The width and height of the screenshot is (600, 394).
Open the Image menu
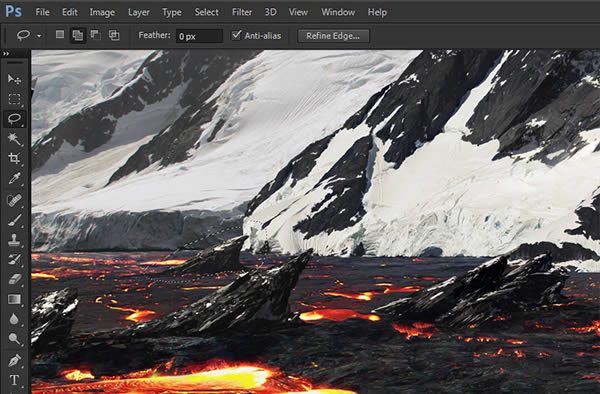tap(102, 13)
